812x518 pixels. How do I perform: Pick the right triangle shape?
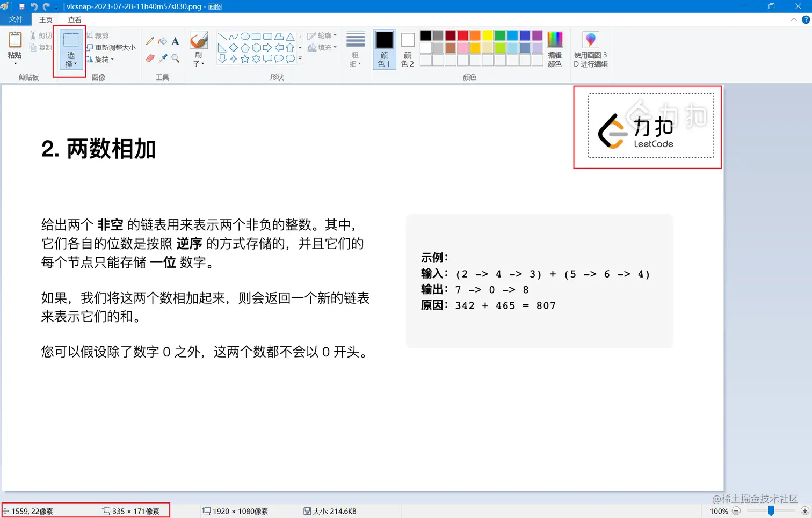point(222,48)
